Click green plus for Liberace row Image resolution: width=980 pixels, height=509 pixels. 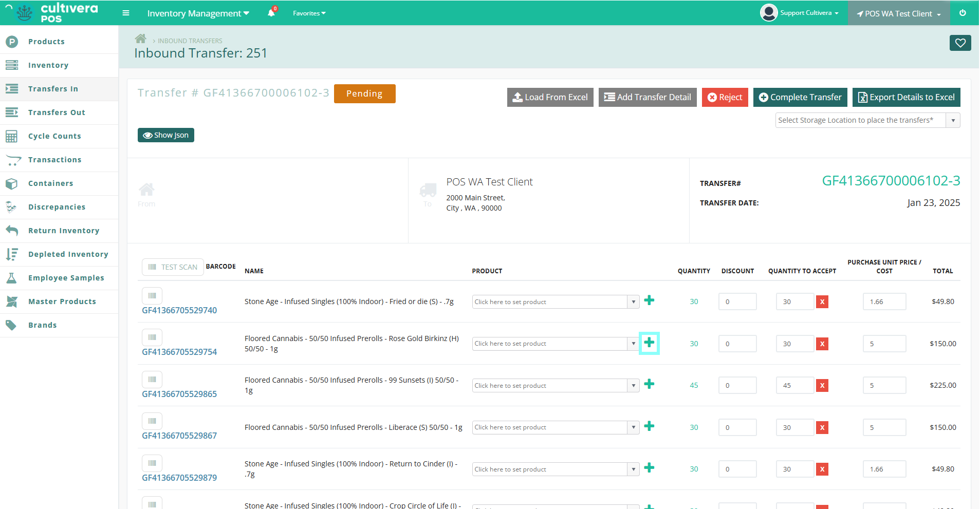tap(649, 426)
